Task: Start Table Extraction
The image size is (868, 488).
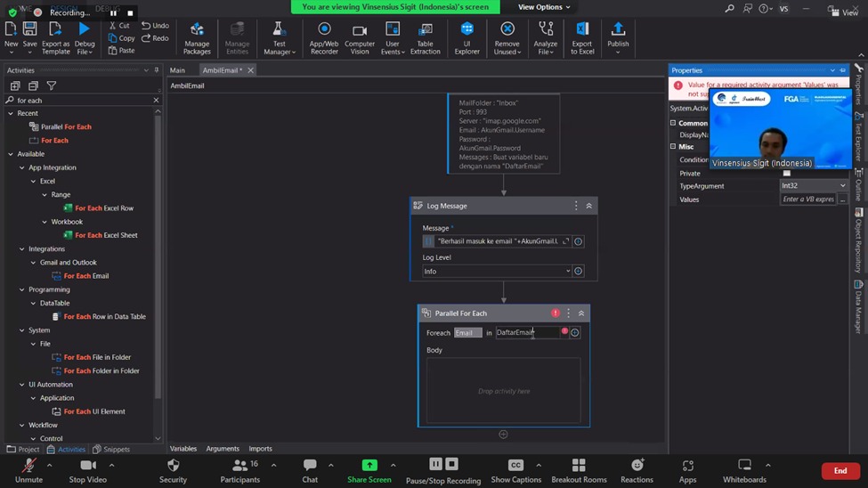Action: (426, 37)
